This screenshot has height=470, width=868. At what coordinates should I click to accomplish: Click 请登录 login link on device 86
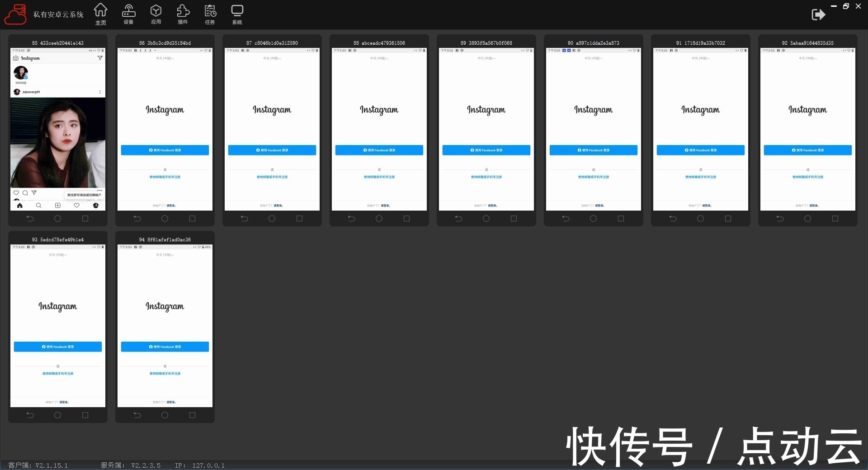click(171, 206)
